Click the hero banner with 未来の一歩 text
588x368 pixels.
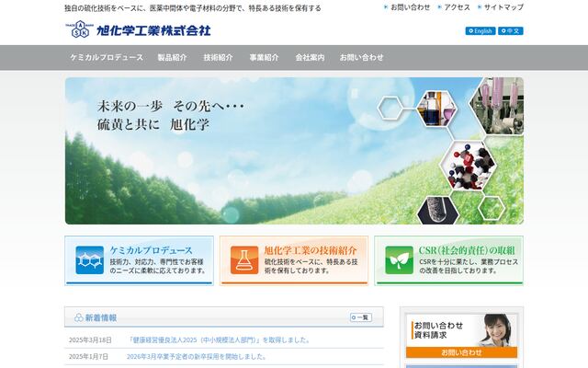(x=294, y=151)
